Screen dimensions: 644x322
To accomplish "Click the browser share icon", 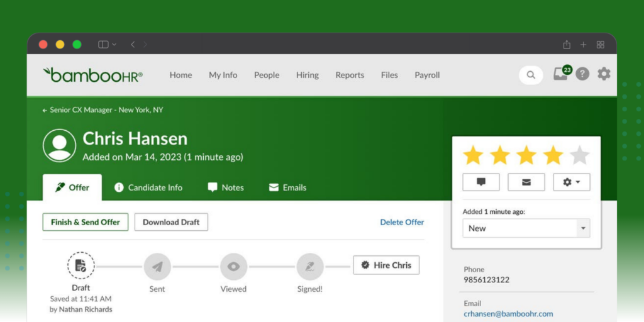I will (567, 45).
